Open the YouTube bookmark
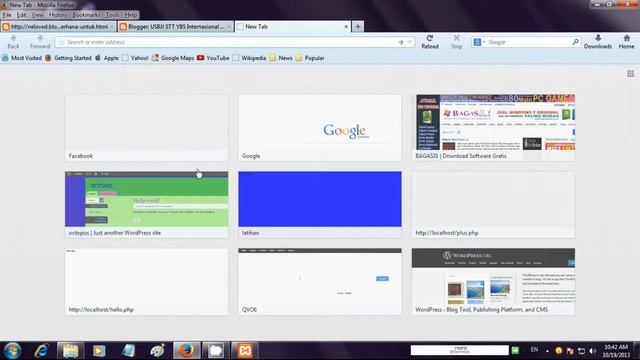This screenshot has height=360, width=640. click(213, 58)
